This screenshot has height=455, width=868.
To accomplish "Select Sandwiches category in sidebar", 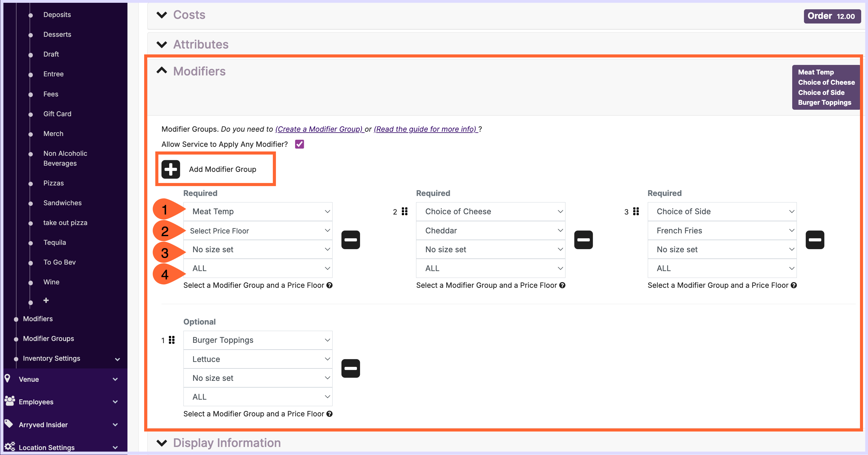I will click(x=62, y=203).
